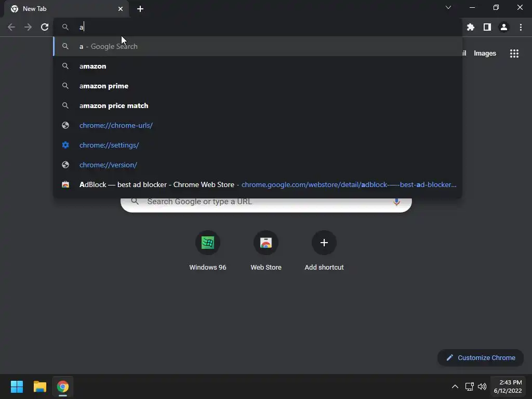Image resolution: width=532 pixels, height=399 pixels.
Task: Open a new tab with plus button
Action: (140, 9)
